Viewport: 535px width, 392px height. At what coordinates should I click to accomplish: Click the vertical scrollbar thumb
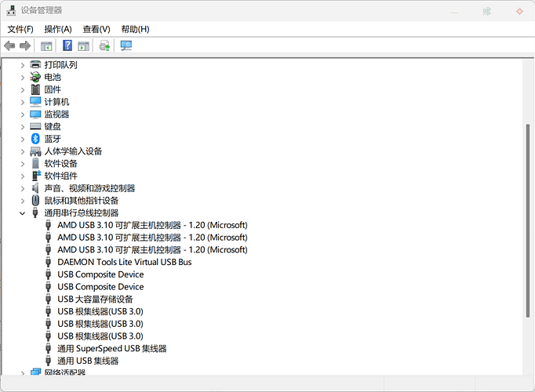pyautogui.click(x=527, y=221)
